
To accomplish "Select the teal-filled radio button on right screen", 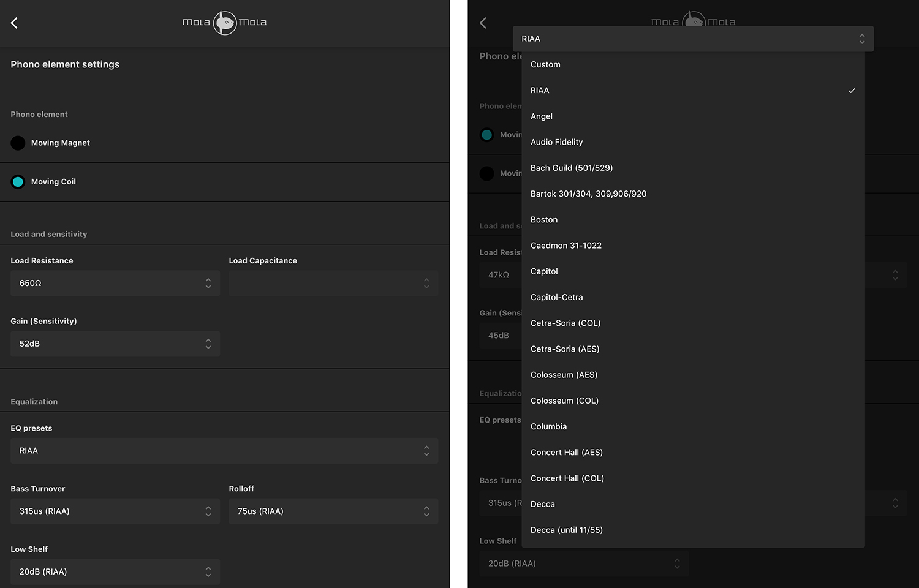I will [x=486, y=135].
